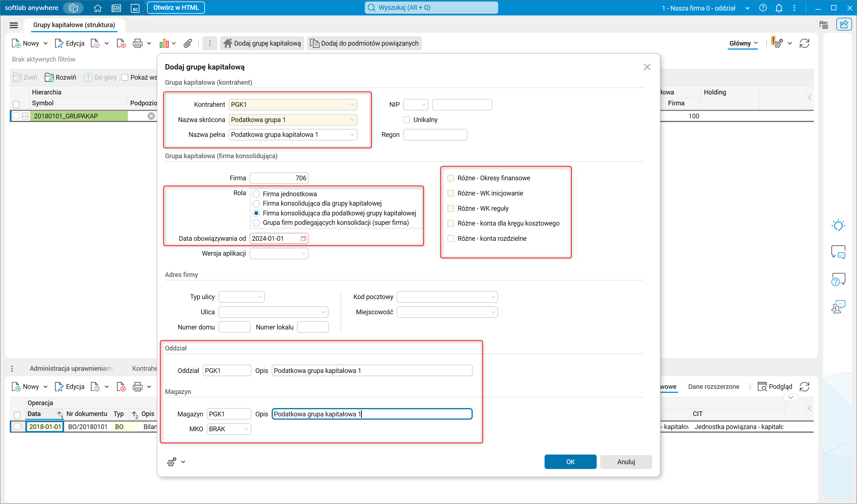Open calendar picker for Data obowiązywania od
The height and width of the screenshot is (504, 857).
point(304,238)
